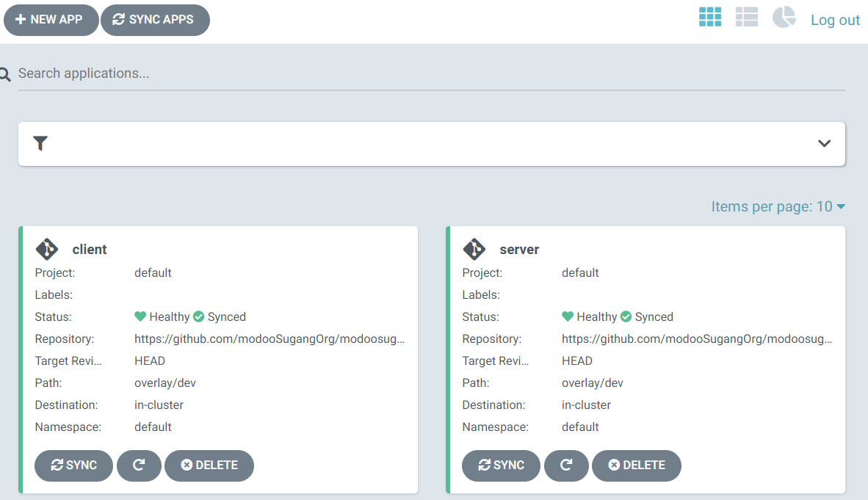Expand the filter panel chevron
The width and height of the screenshot is (868, 500).
click(824, 143)
